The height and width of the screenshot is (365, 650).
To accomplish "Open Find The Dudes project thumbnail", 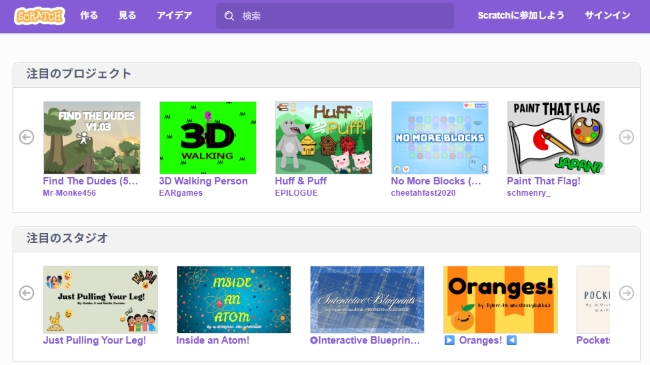I will tap(92, 138).
